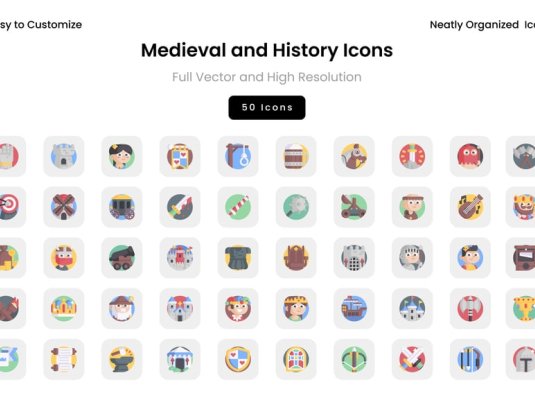Viewport: 535px width, 400px height.
Task: Choose the wizard with white beard icon
Action: coord(122,308)
